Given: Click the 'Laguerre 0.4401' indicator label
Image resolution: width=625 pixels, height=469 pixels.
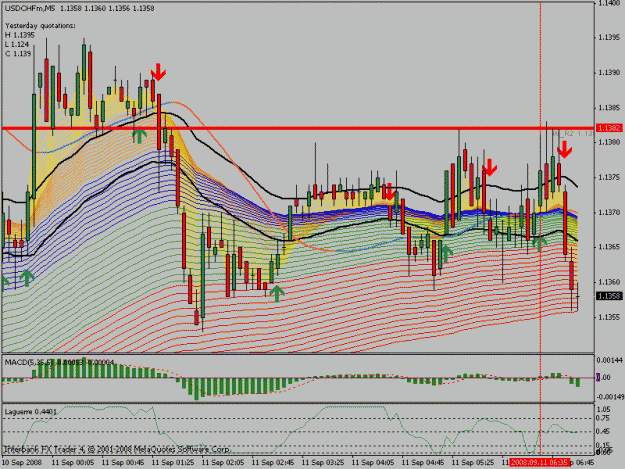Looking at the screenshot, I should point(31,412).
